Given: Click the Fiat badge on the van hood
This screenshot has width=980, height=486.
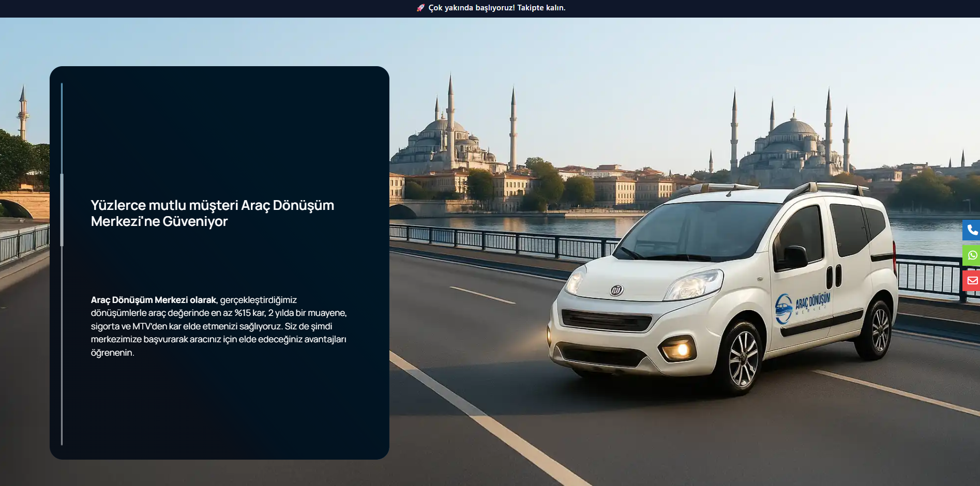Looking at the screenshot, I should click(x=616, y=290).
